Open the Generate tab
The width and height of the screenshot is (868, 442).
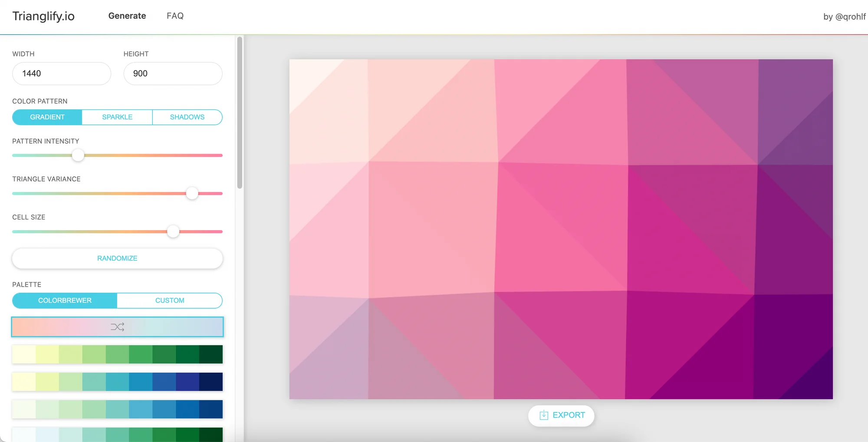(x=127, y=16)
